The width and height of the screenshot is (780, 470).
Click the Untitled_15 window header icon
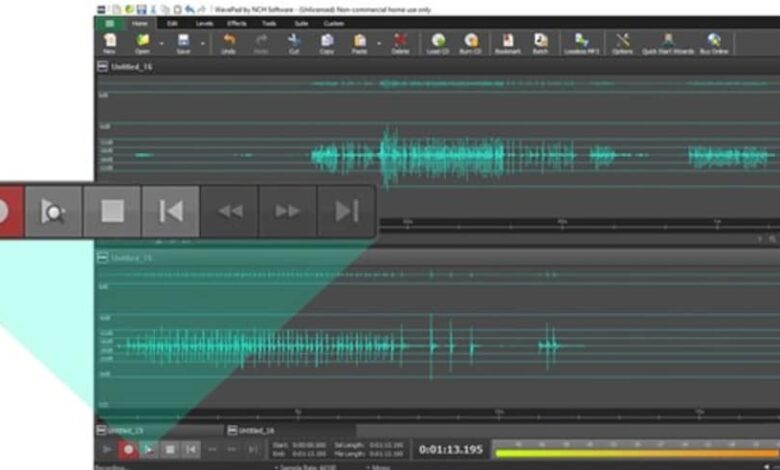pyautogui.click(x=102, y=258)
